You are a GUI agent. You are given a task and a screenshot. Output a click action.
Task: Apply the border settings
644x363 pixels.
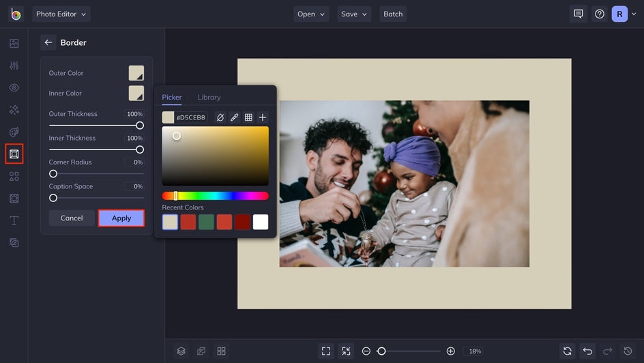point(121,218)
